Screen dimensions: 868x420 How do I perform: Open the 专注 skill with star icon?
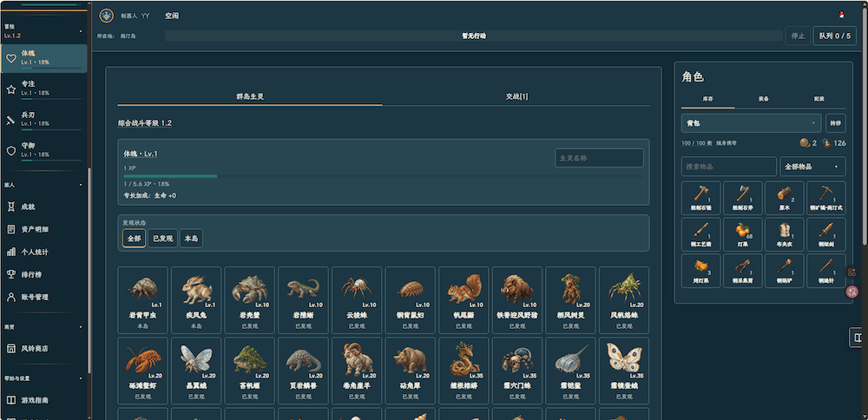43,89
